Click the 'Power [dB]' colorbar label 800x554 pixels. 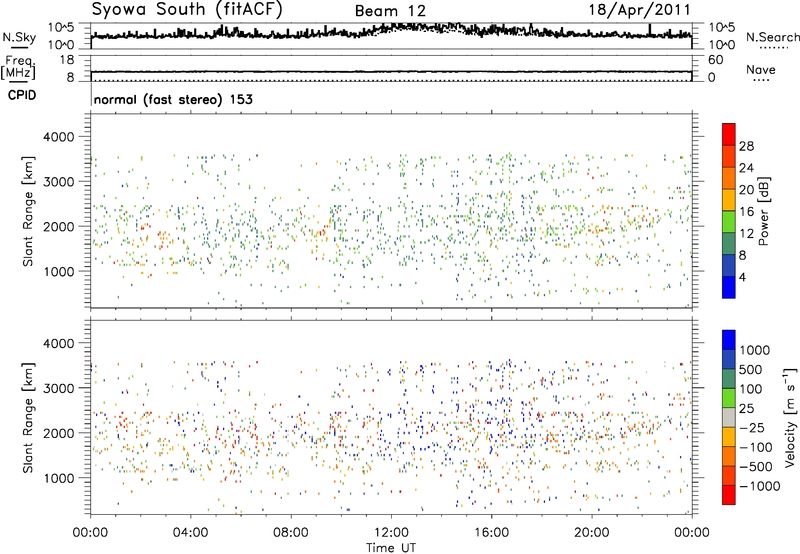763,211
